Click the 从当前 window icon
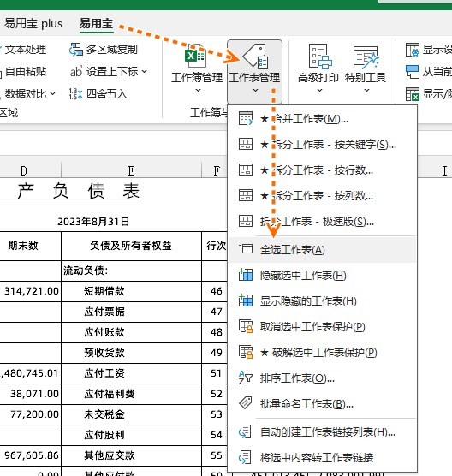 (x=413, y=72)
